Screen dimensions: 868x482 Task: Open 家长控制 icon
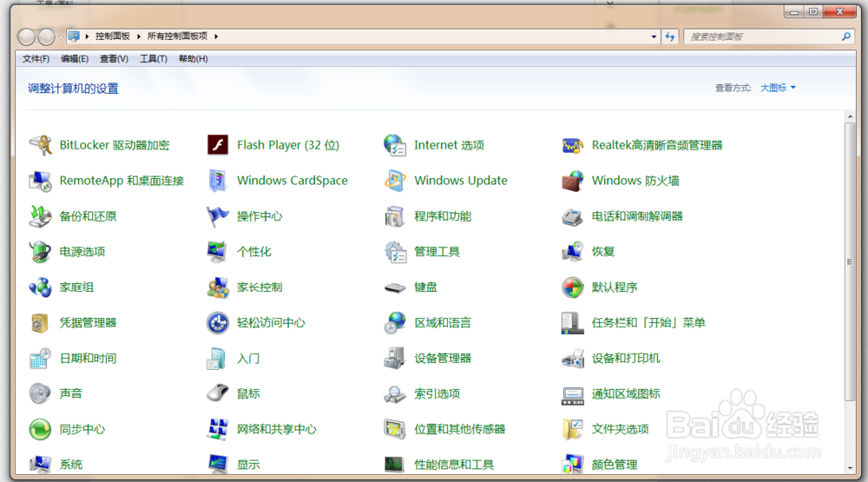218,287
